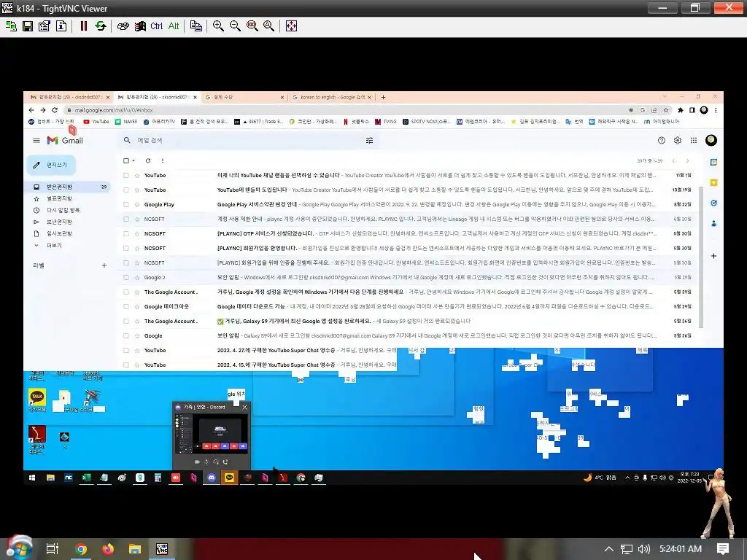
Task: Star the first NCSOFT email
Action: click(x=137, y=219)
